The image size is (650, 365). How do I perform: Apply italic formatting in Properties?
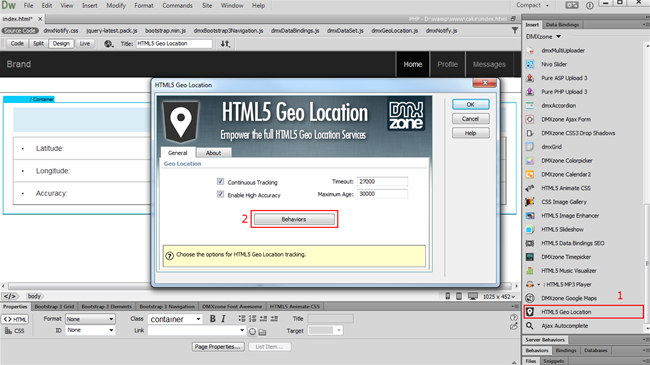223,319
